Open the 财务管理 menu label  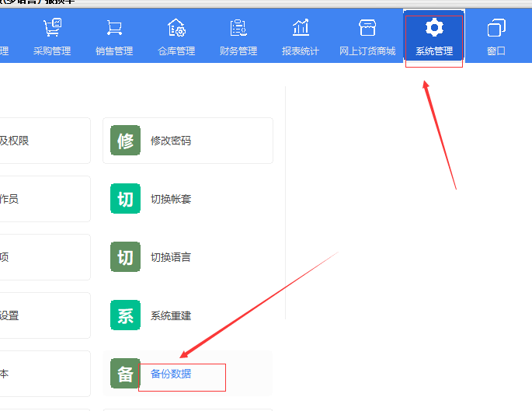(x=238, y=51)
